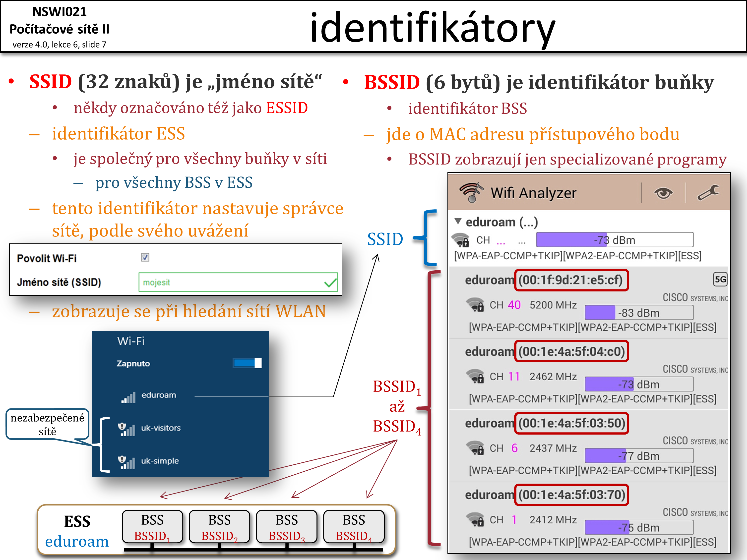Click the -73 dBm signal bar in the eduroam (...) summary row
747x560 pixels.
point(615,240)
